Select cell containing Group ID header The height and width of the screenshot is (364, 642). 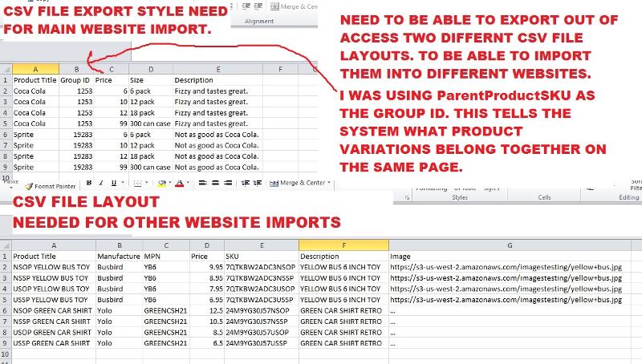(x=75, y=80)
